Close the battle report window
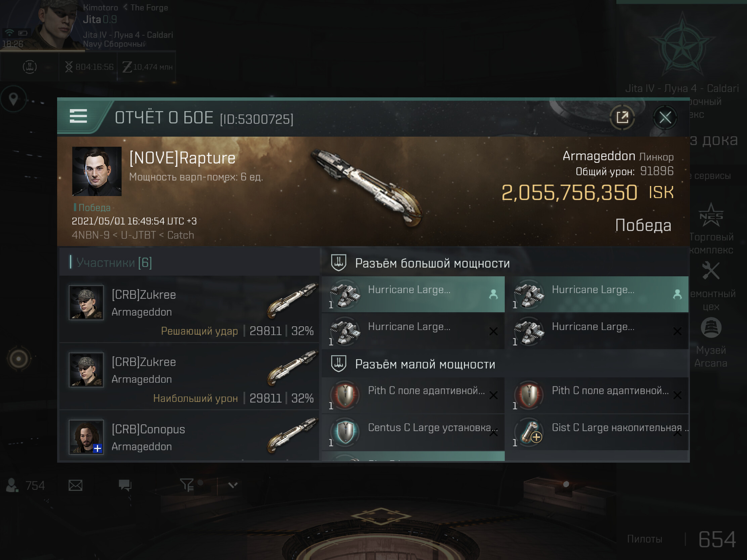Image resolution: width=747 pixels, height=560 pixels. (665, 118)
